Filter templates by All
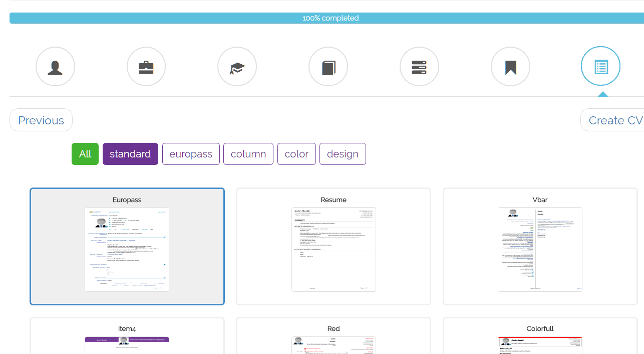This screenshot has height=354, width=644. (85, 154)
